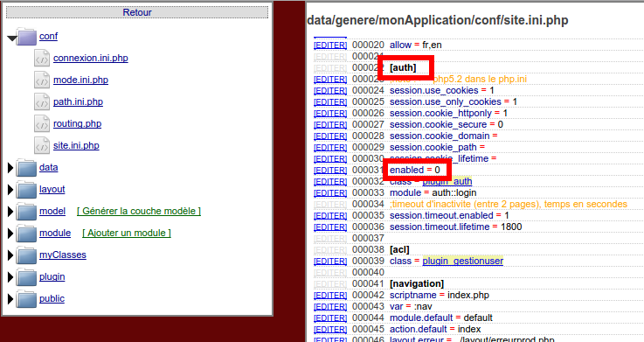Edit line 000045 action.default setting
Viewport: 644px width, 342px height.
click(330, 329)
